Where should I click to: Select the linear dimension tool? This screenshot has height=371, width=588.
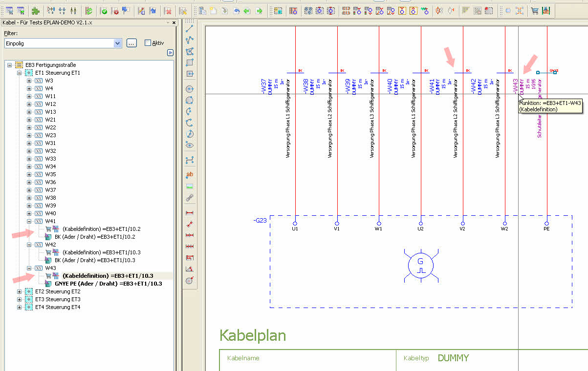click(x=190, y=213)
